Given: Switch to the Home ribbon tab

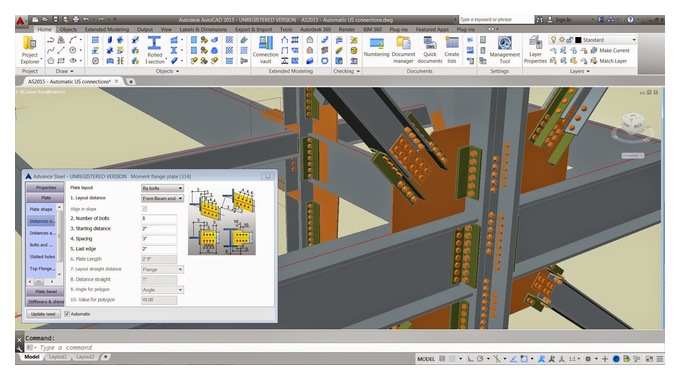Looking at the screenshot, I should pos(44,29).
